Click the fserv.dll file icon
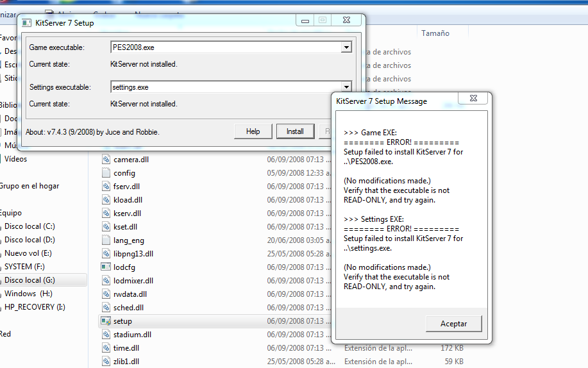Viewport: 588px width, 368px height. 106,187
